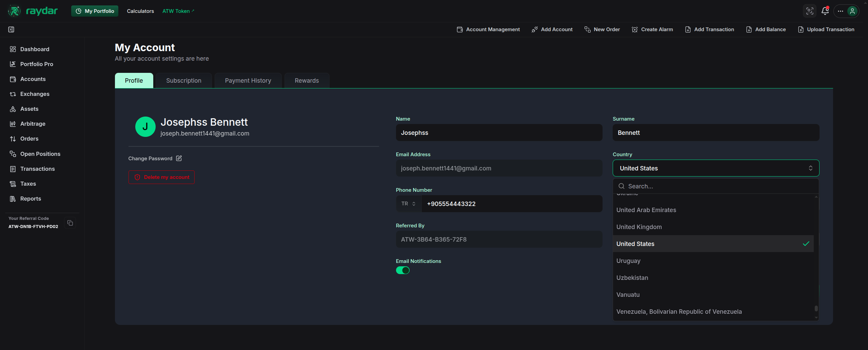Select Uruguay from country list
Screen dimensions: 868x350
pos(713,261)
